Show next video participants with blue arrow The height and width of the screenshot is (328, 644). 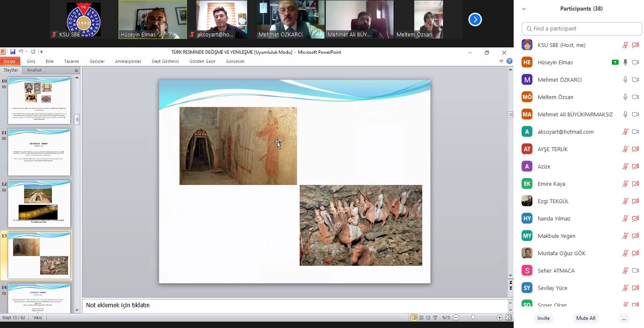click(x=475, y=19)
